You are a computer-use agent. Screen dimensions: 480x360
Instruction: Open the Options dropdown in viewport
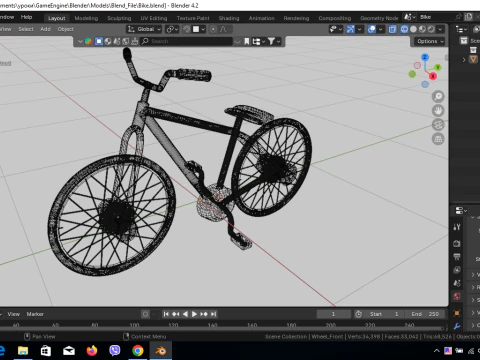pyautogui.click(x=430, y=41)
